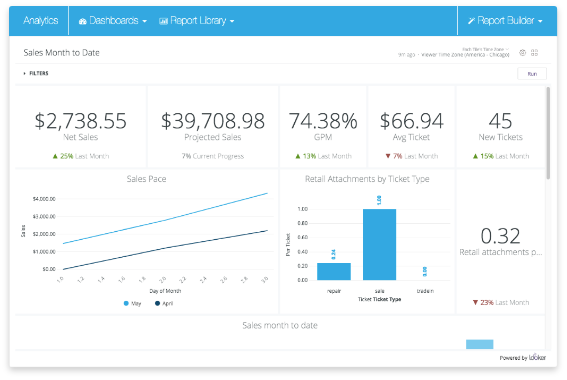Click the 7% Current Progress text

213,156
